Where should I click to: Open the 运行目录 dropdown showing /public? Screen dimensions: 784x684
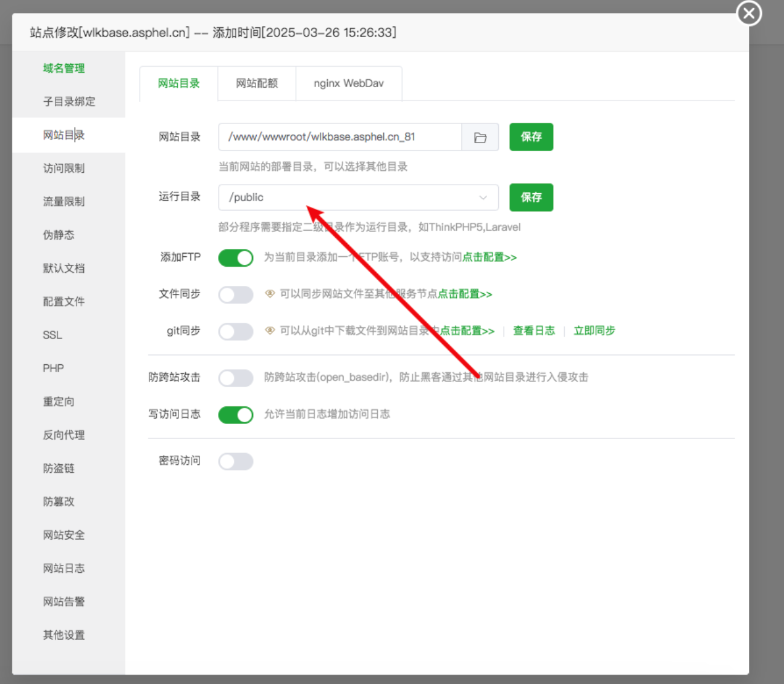(358, 198)
